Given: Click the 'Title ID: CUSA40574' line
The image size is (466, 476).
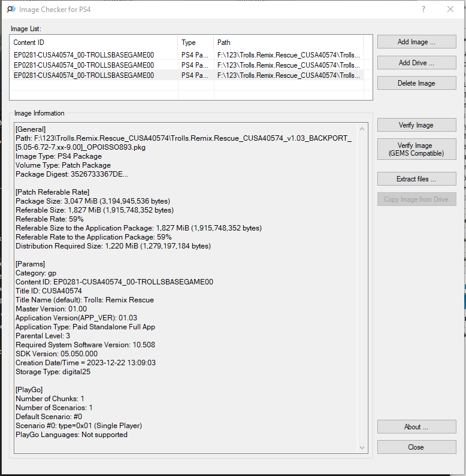Looking at the screenshot, I should (49, 290).
